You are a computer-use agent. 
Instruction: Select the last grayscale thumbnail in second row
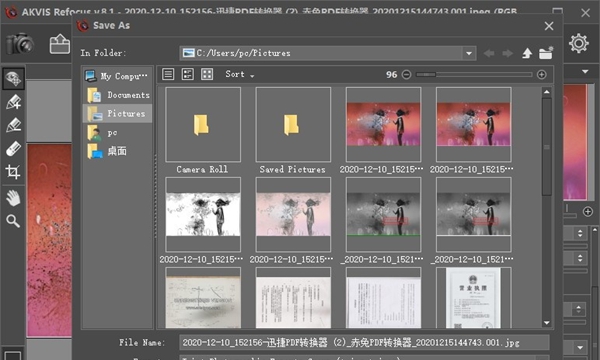click(x=473, y=214)
